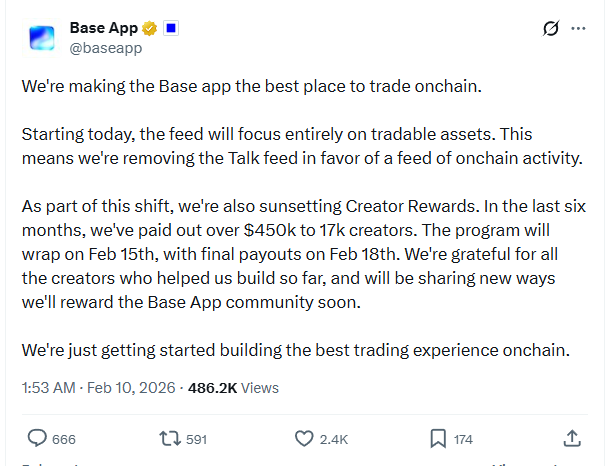
Task: Click the Grok slashed-circle icon
Action: tap(549, 29)
